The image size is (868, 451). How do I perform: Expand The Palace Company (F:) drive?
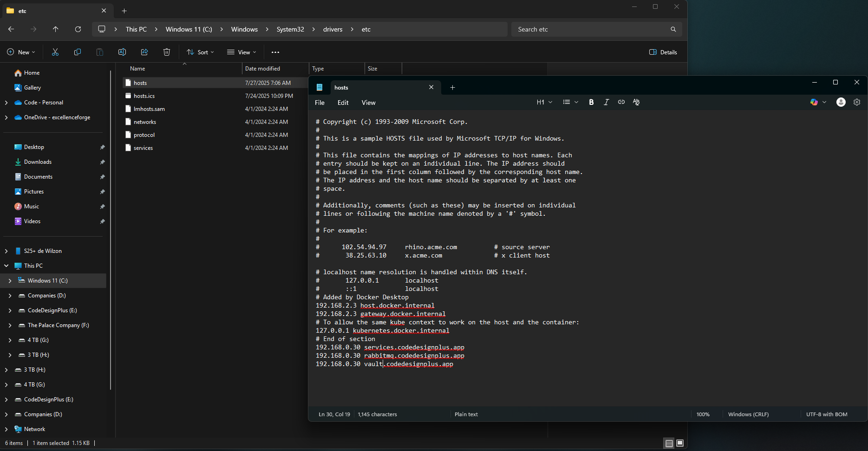[10, 325]
